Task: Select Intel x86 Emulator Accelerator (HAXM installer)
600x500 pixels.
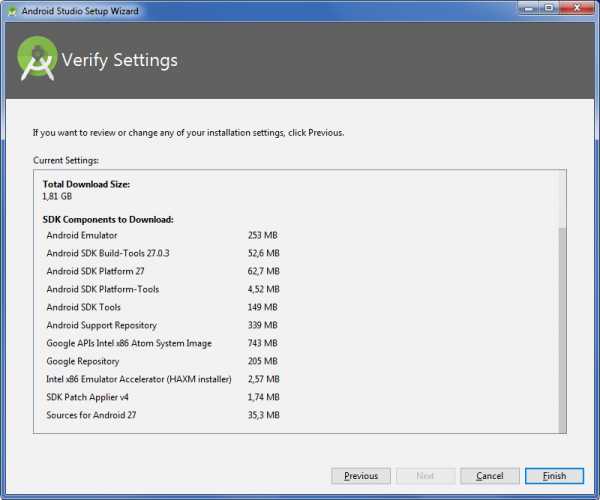Action: tap(139, 379)
